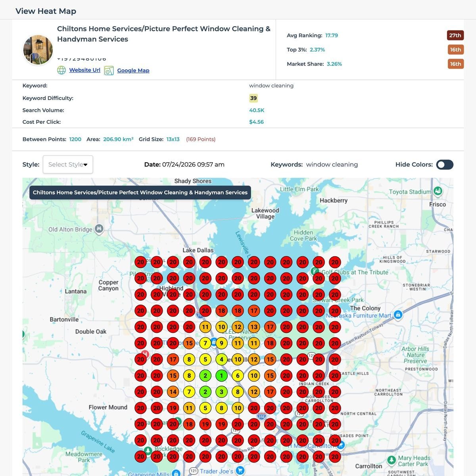The image size is (476, 476).
Task: Click the Between Points value 1200
Action: 75,139
